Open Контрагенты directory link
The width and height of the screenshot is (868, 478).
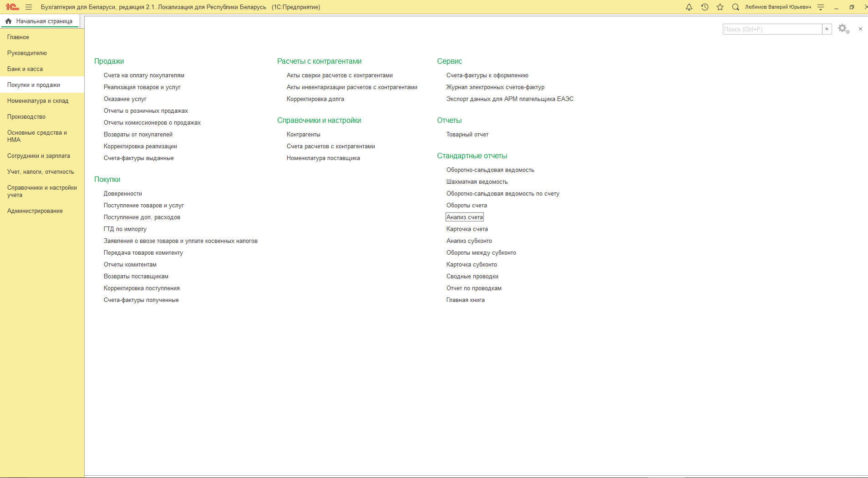304,135
